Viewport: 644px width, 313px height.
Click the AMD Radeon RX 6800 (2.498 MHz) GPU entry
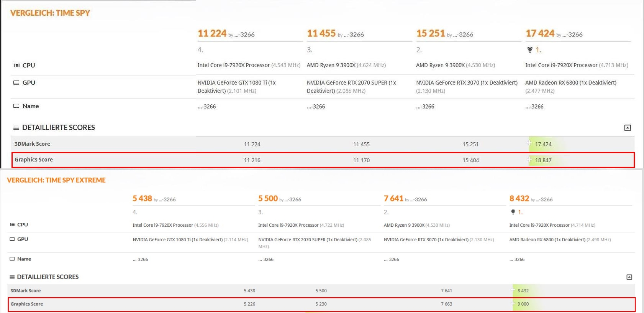click(560, 240)
